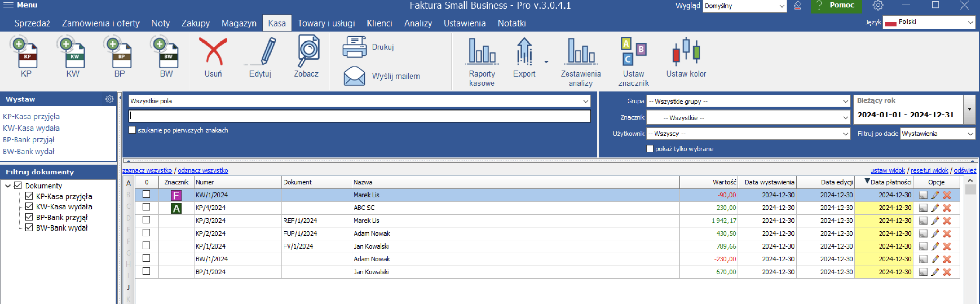Open Raporty kasowe reports
980x304 pixels.
tap(481, 62)
